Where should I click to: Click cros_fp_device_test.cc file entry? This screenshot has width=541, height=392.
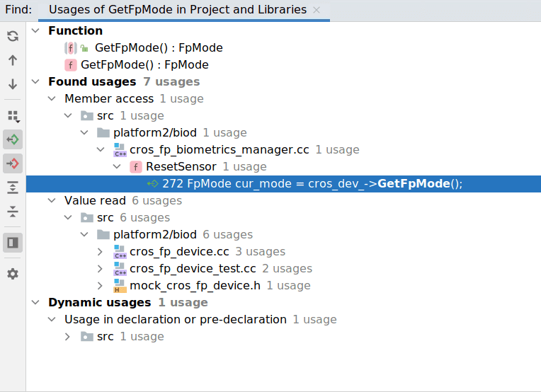click(193, 269)
